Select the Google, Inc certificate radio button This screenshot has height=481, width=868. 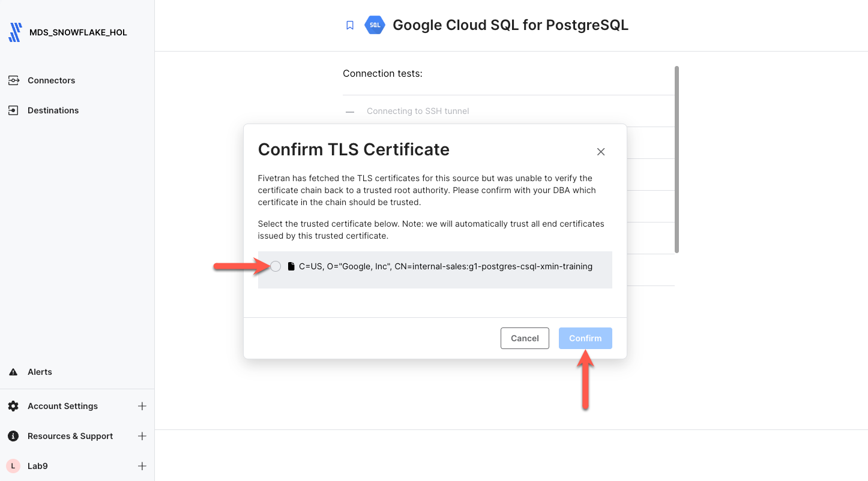276,266
